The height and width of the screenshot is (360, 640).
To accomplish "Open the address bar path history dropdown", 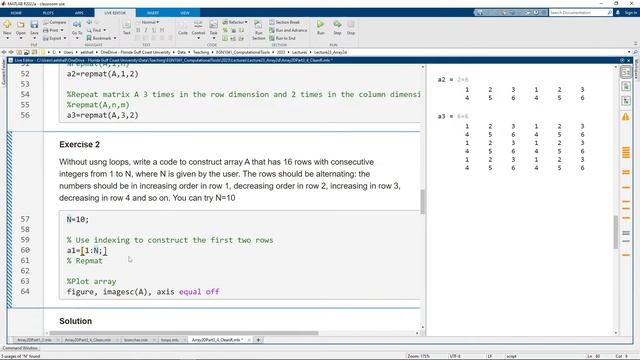I will pyautogui.click(x=629, y=52).
